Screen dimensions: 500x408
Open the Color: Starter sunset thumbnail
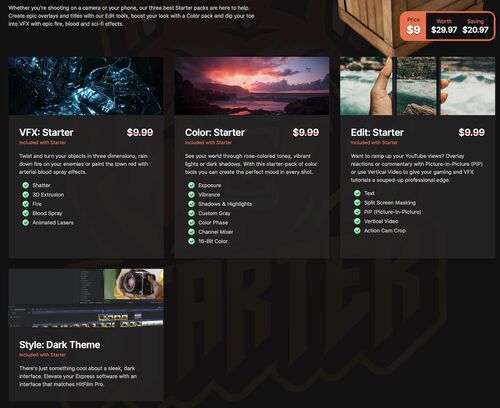click(252, 86)
